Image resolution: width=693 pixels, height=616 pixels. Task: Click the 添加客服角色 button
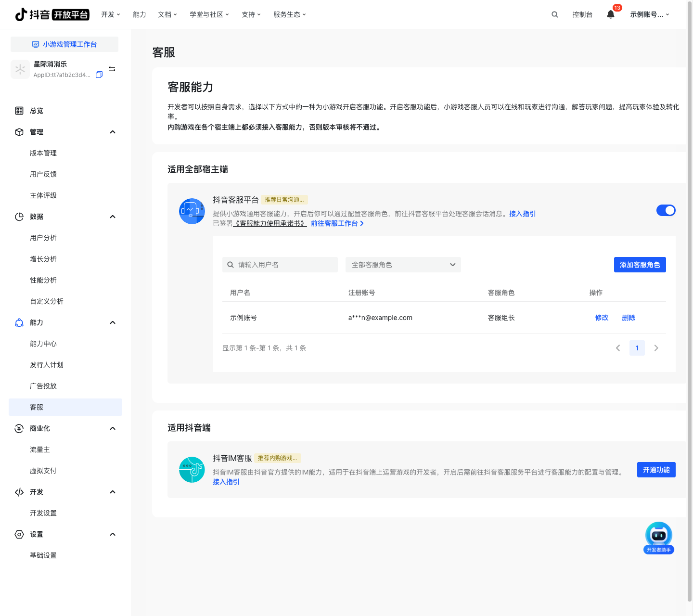(640, 265)
